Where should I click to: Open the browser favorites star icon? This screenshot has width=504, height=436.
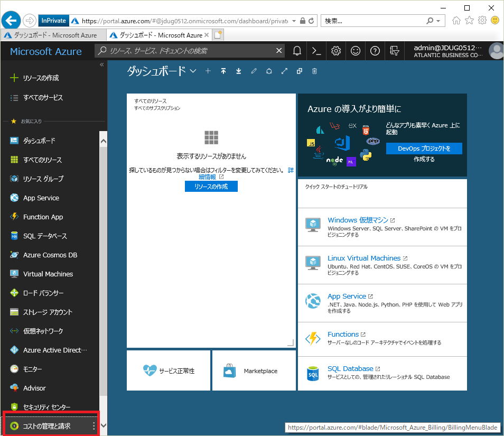469,21
